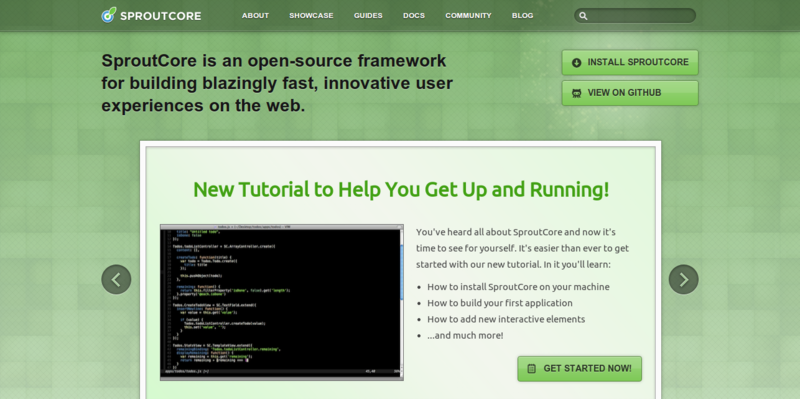
Task: Click the GitHub octocat icon
Action: pyautogui.click(x=577, y=93)
